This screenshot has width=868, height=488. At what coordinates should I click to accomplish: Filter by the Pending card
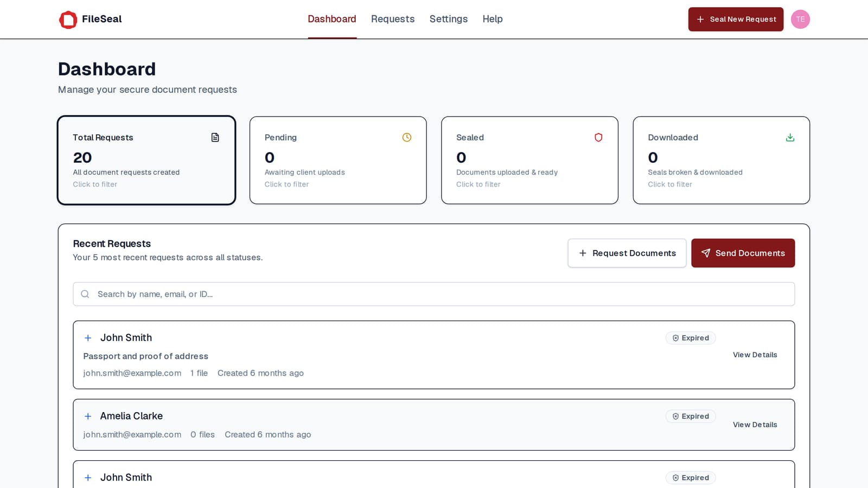click(x=338, y=160)
